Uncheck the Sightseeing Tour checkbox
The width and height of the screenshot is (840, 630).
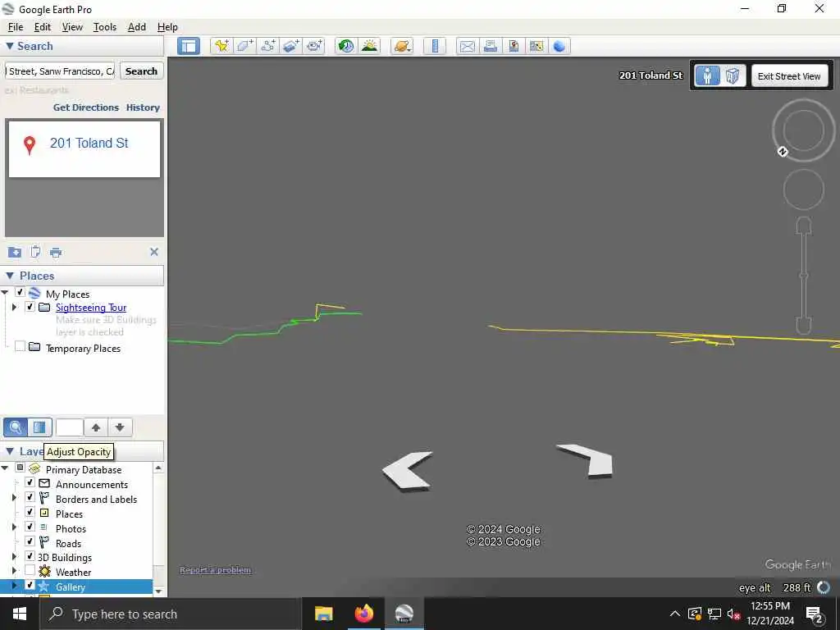coord(30,307)
